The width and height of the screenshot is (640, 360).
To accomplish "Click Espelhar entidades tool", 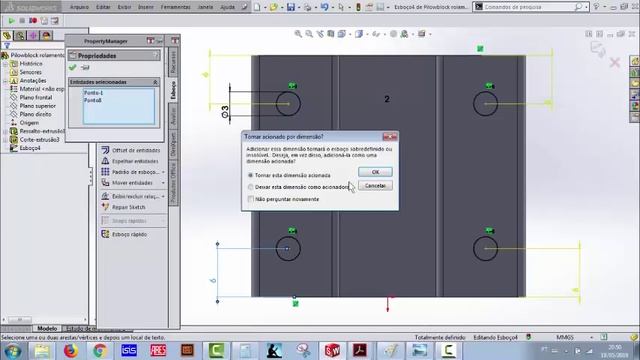I will point(130,161).
